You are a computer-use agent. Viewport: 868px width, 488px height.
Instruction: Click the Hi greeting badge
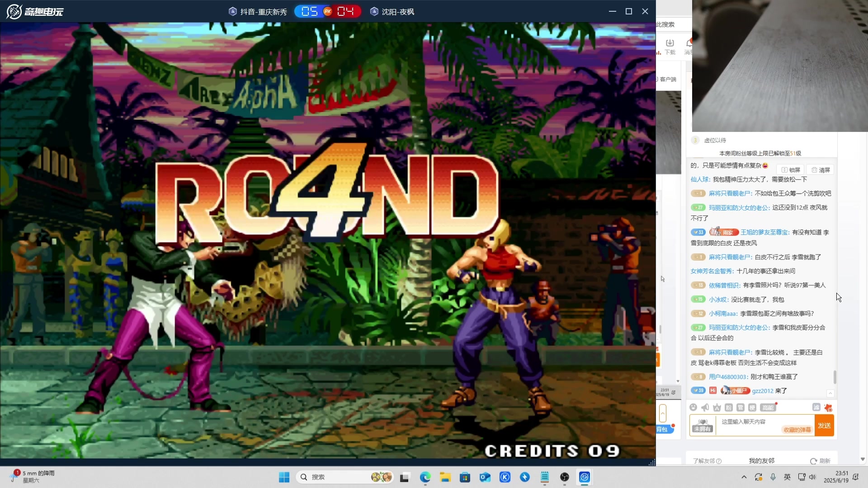click(x=713, y=390)
